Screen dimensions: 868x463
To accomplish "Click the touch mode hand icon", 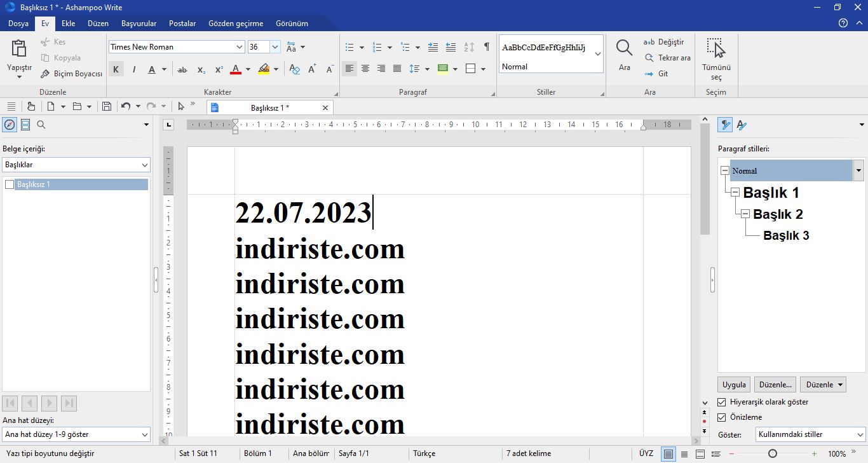I will point(31,107).
